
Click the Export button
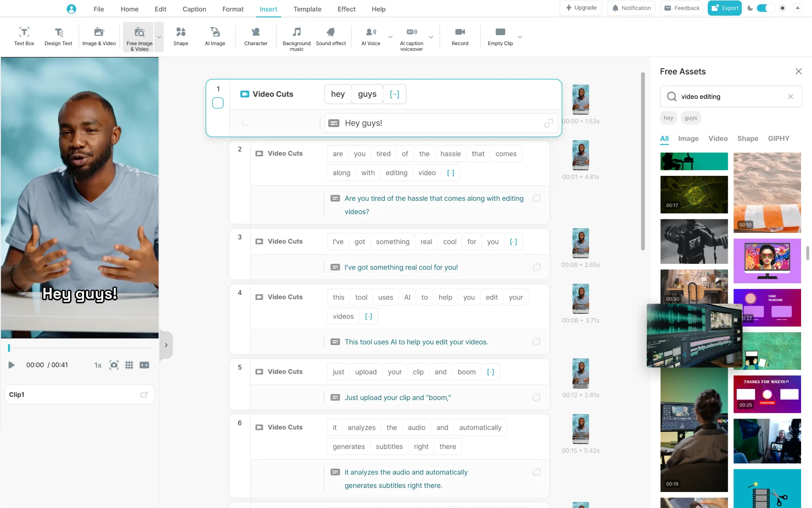[x=725, y=8]
